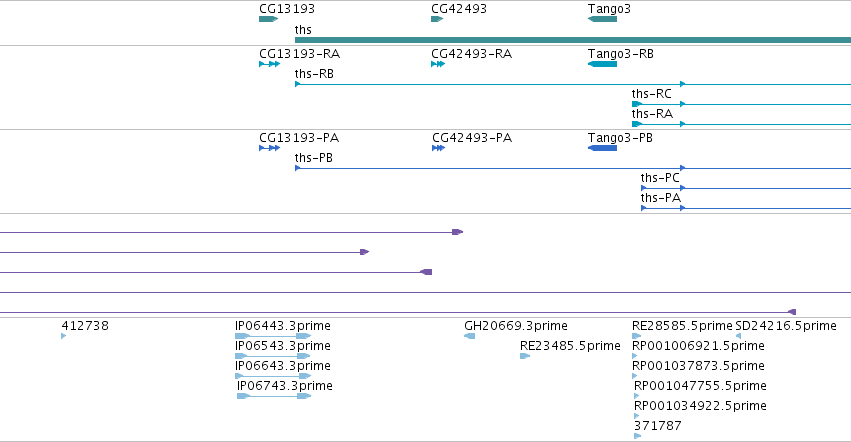Image resolution: width=851 pixels, height=442 pixels.
Task: Click the RP001047755.5prime label
Action: pyautogui.click(x=701, y=387)
